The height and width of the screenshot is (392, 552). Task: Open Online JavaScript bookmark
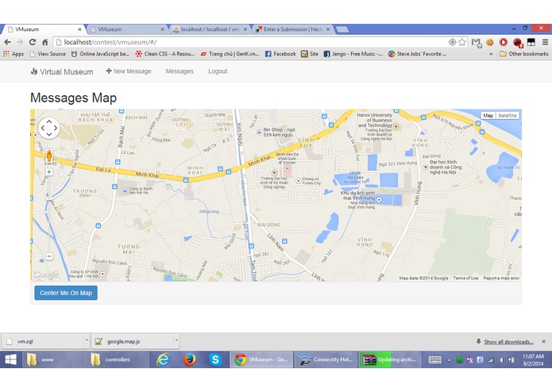(100, 54)
